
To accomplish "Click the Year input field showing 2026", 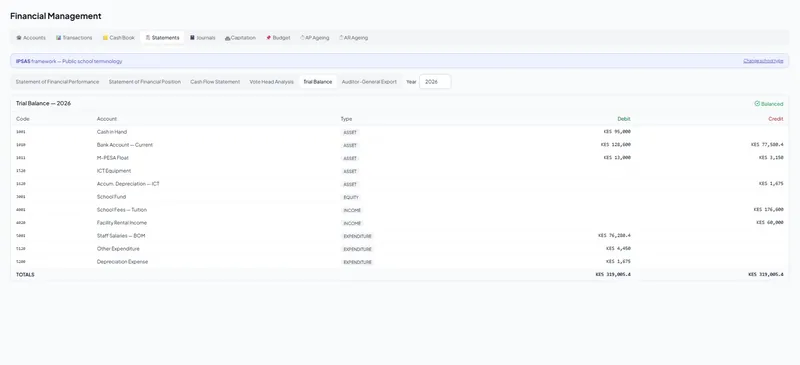I will 435,82.
